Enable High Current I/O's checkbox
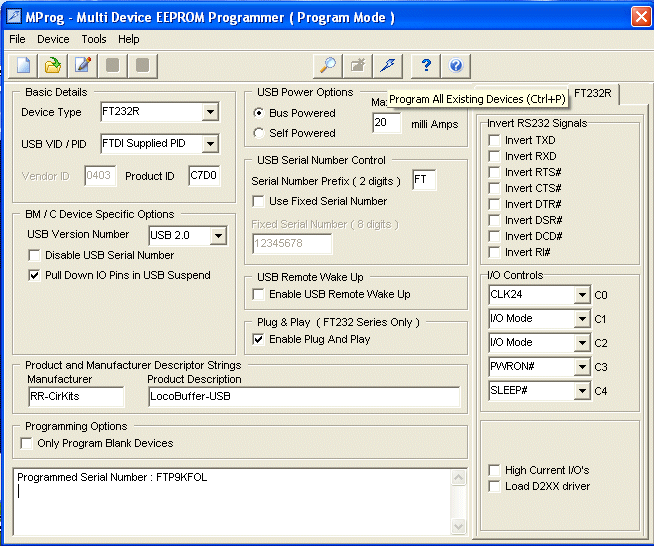Screen dimensions: 654x546 494,471
